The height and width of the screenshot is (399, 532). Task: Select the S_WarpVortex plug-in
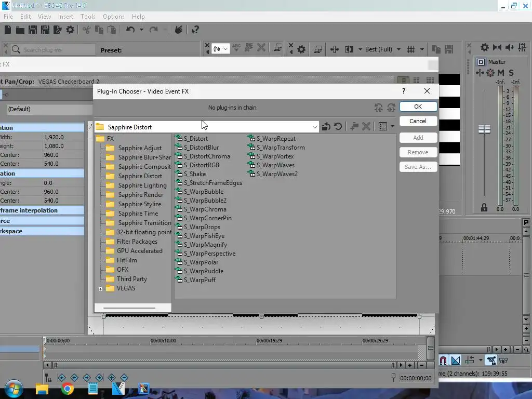point(271,156)
